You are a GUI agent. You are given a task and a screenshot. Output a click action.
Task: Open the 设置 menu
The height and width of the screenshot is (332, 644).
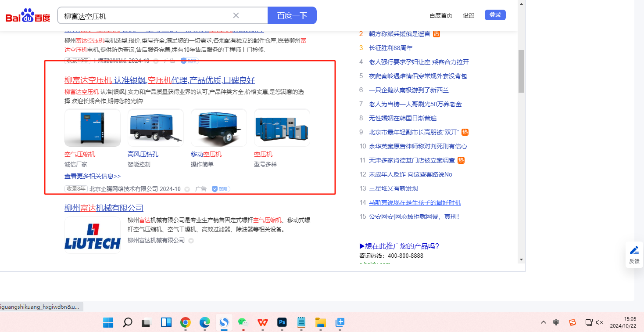click(469, 15)
